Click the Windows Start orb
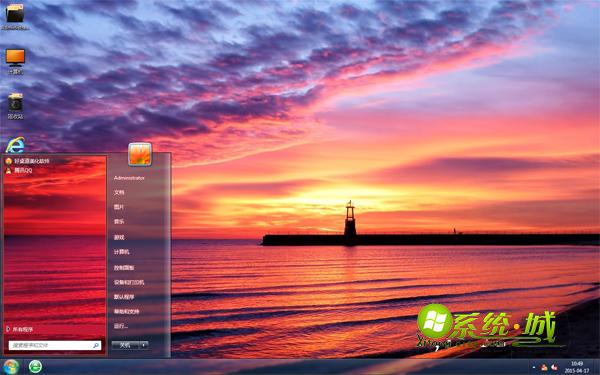The image size is (600, 375). pos(11,367)
